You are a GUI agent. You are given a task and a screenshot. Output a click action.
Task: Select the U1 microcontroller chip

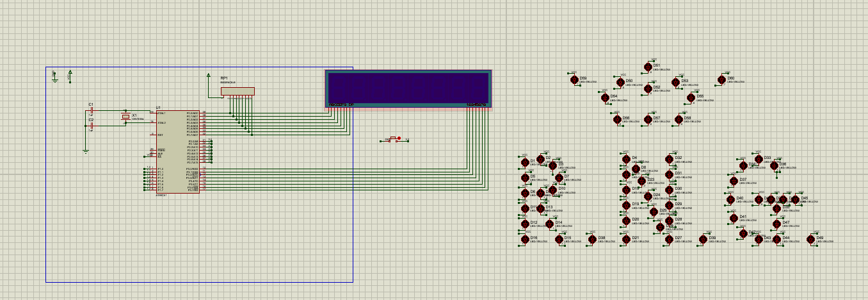(177, 152)
